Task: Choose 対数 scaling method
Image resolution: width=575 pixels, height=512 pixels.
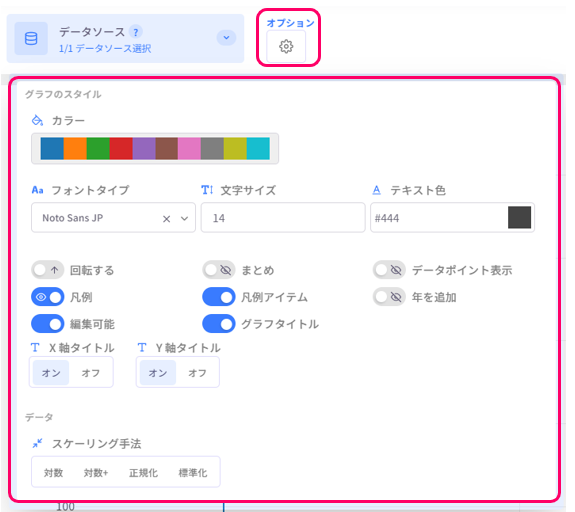Action: (x=54, y=473)
